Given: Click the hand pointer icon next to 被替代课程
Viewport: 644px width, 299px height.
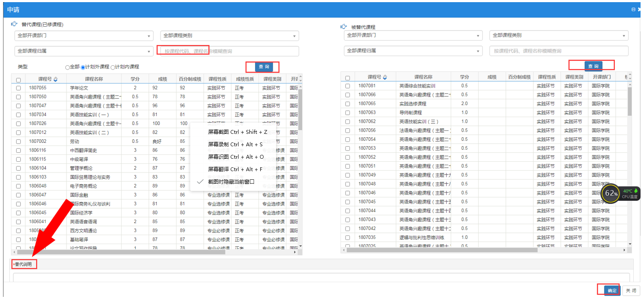Looking at the screenshot, I should 343,27.
